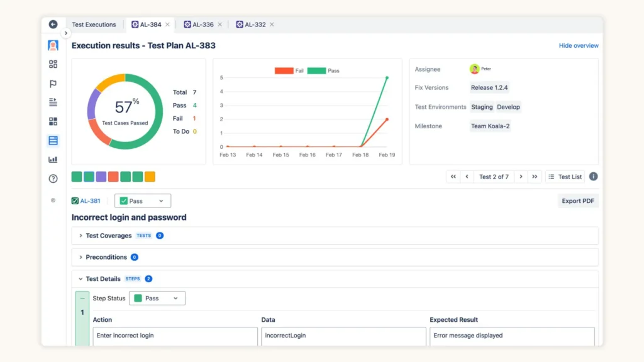Select the orange test square

[150, 177]
